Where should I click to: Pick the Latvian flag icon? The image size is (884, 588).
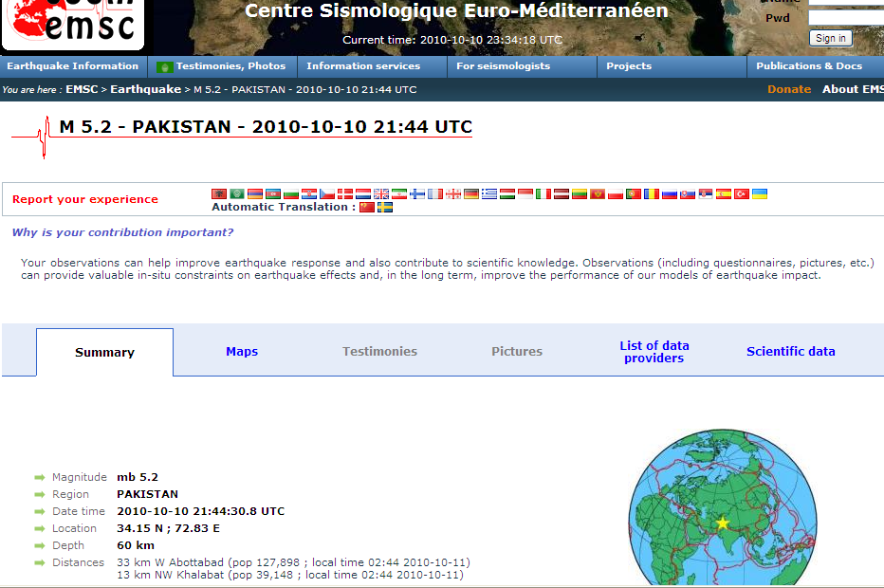[562, 193]
